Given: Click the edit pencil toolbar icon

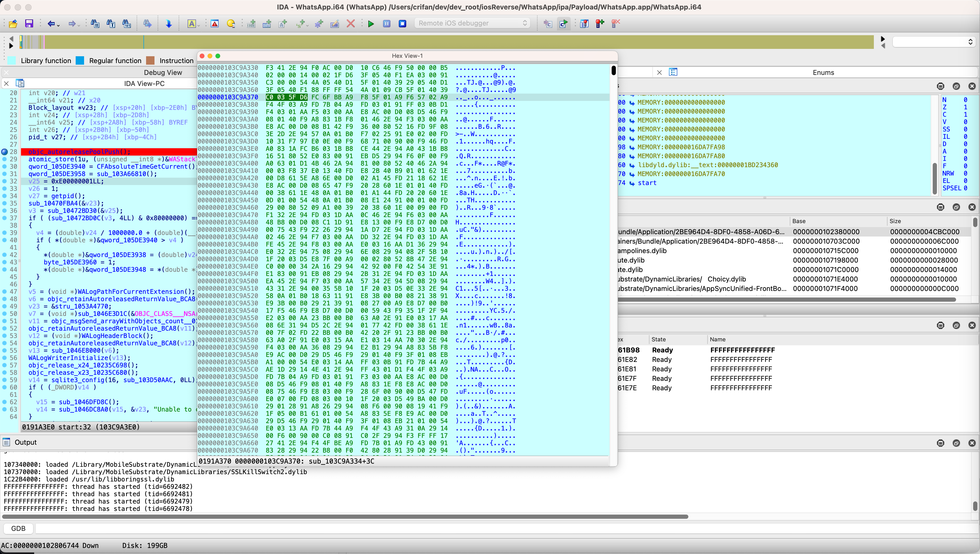Looking at the screenshot, I should (x=335, y=24).
